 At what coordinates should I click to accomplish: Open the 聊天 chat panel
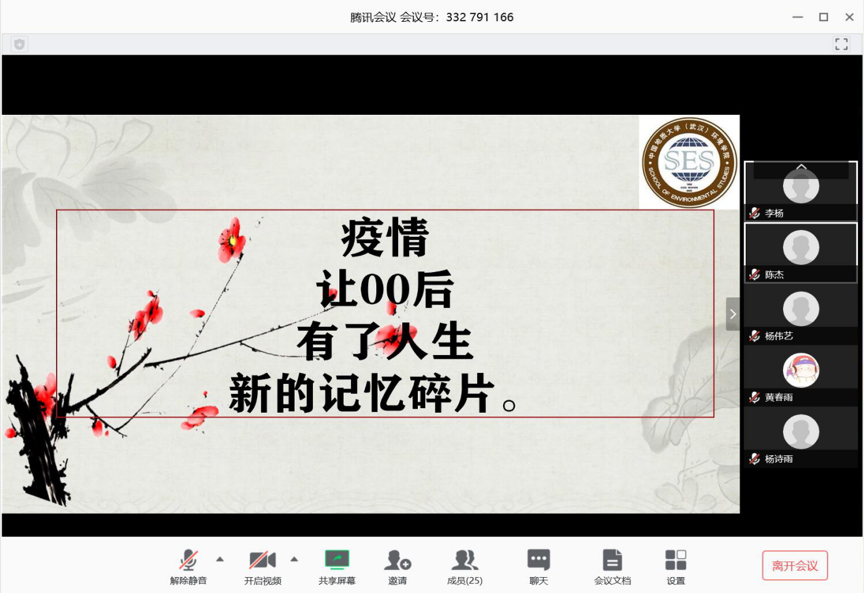(539, 561)
